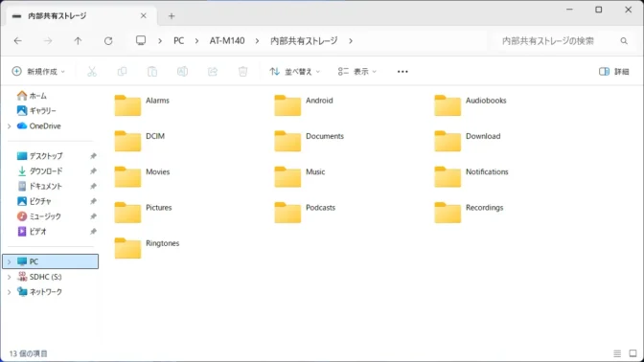Image resolution: width=644 pixels, height=362 pixels.
Task: Open ドキュメント quick access item
Action: click(39, 187)
